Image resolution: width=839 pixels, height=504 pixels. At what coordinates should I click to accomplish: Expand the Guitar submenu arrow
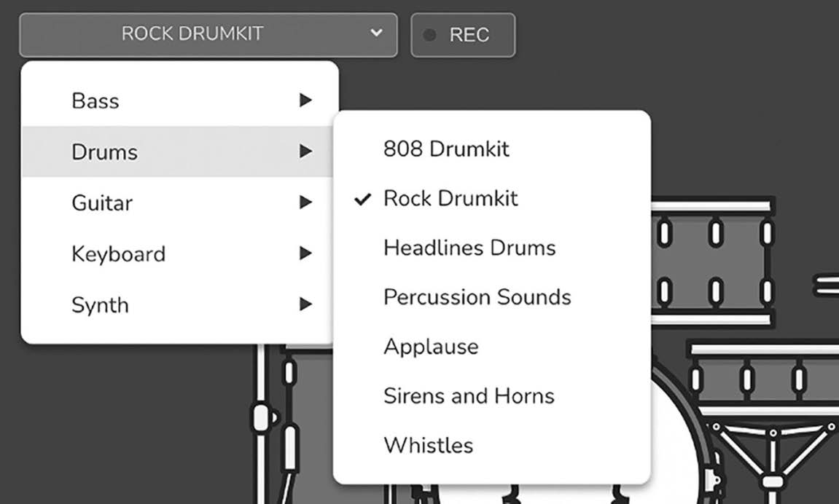click(305, 202)
